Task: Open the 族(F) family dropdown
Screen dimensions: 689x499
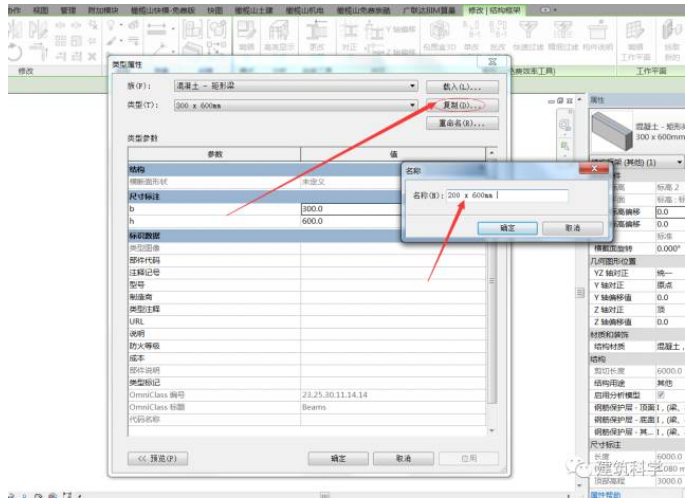Action: pos(296,86)
